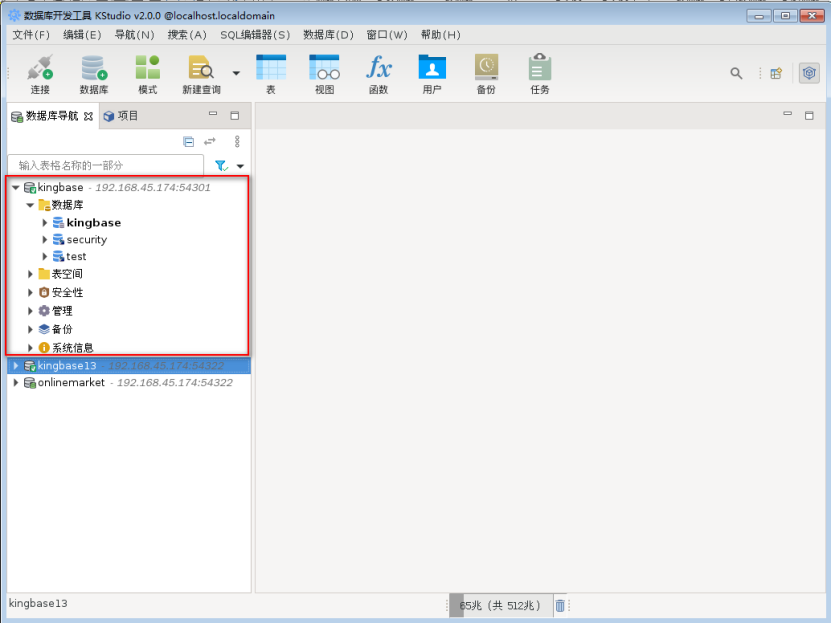Click the 备份 toolbar icon
Image resolution: width=831 pixels, height=624 pixels.
[486, 74]
